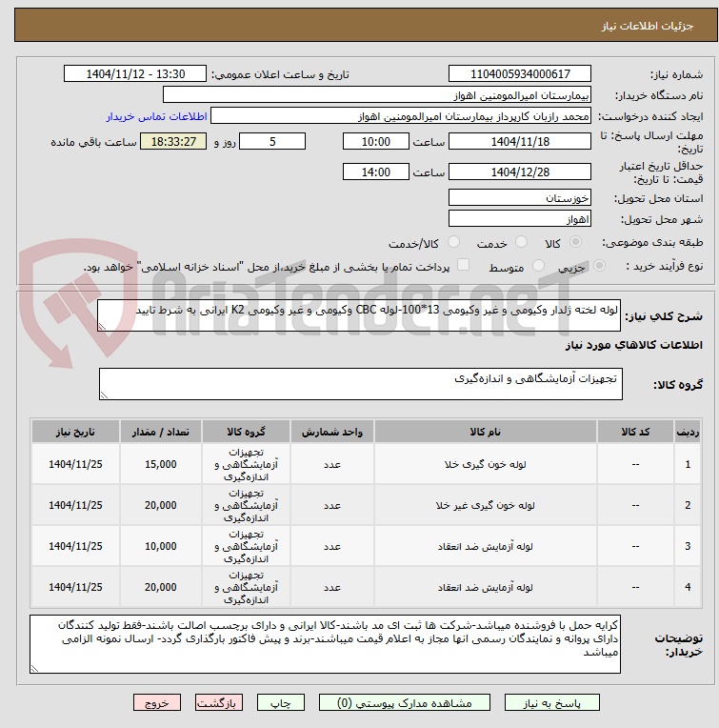This screenshot has height=728, width=719.
Task: Click the گروه کالا column header
Action: click(x=246, y=432)
